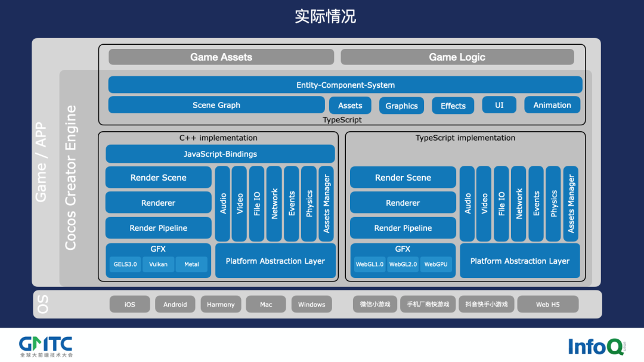Select the GELS3.0 backend chip
Viewport: 644px width, 362px height.
pyautogui.click(x=125, y=264)
